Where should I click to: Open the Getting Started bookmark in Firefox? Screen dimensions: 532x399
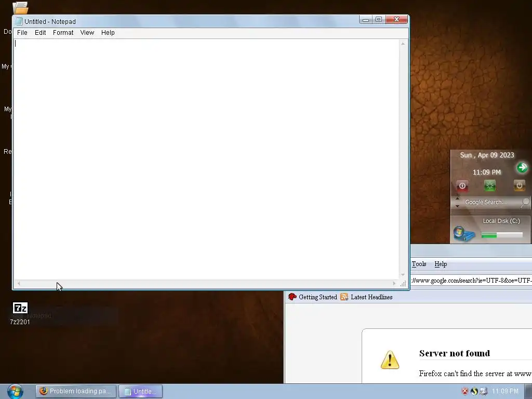(x=312, y=297)
